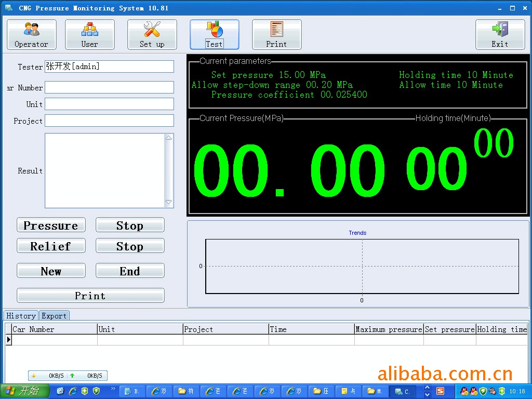Open QQ from the system tray
532x399 pixels.
click(x=465, y=391)
